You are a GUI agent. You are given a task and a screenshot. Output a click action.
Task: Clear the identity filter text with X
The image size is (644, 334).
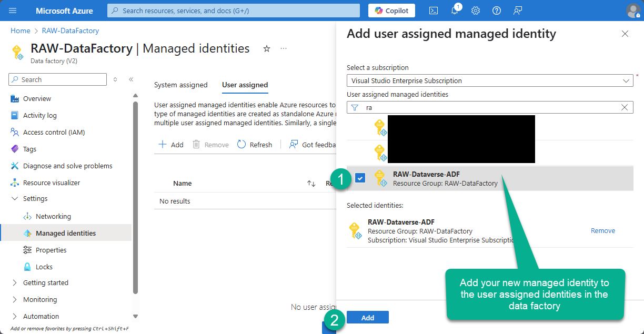(625, 107)
